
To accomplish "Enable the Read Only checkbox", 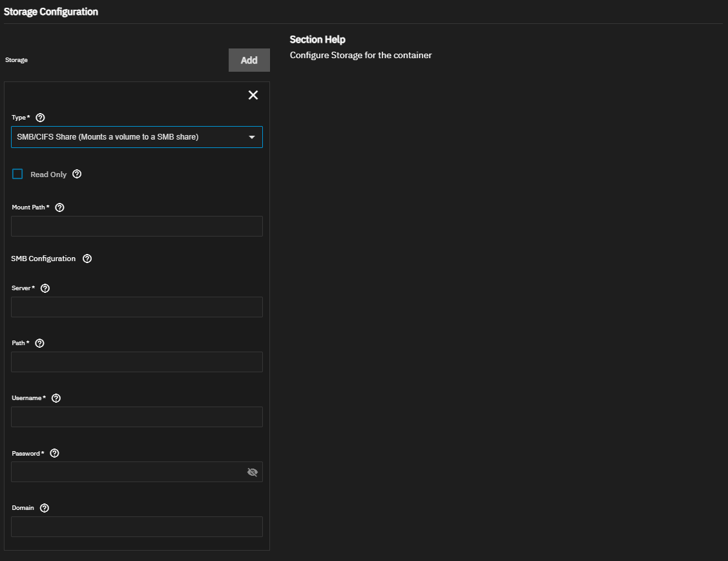I will click(x=17, y=174).
